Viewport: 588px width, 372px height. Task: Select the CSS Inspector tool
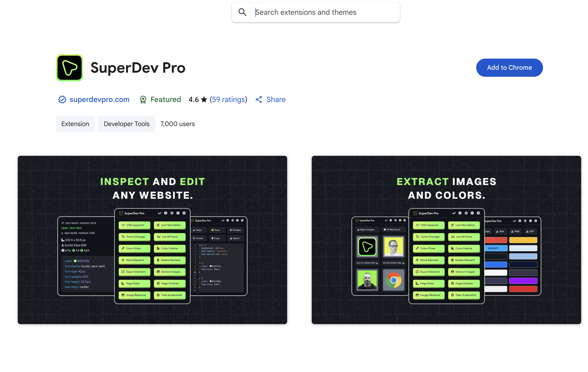[x=134, y=225]
